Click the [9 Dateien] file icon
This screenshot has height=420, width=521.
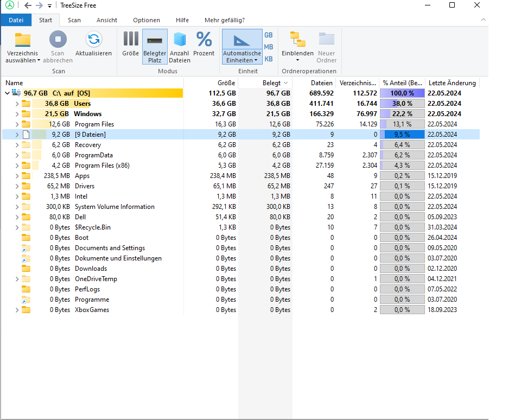click(26, 134)
